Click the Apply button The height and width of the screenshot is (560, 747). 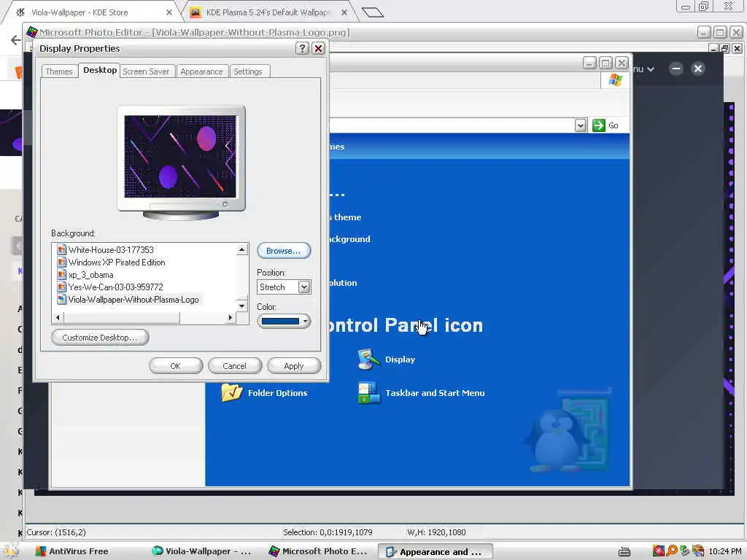point(293,366)
